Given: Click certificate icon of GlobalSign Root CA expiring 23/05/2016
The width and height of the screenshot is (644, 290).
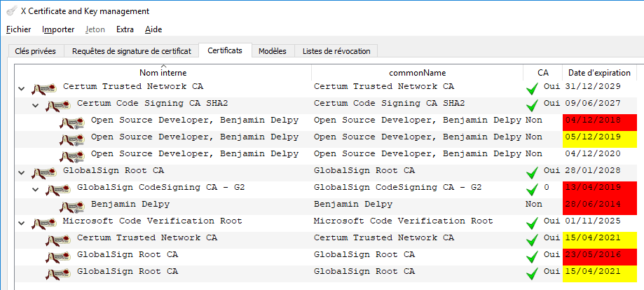Looking at the screenshot, I should 58,257.
